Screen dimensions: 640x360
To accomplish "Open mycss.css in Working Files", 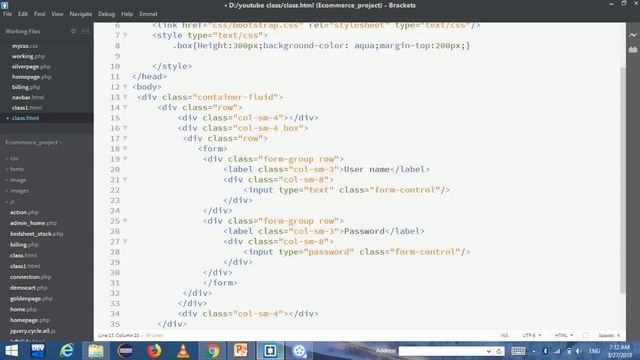I will pyautogui.click(x=25, y=46).
